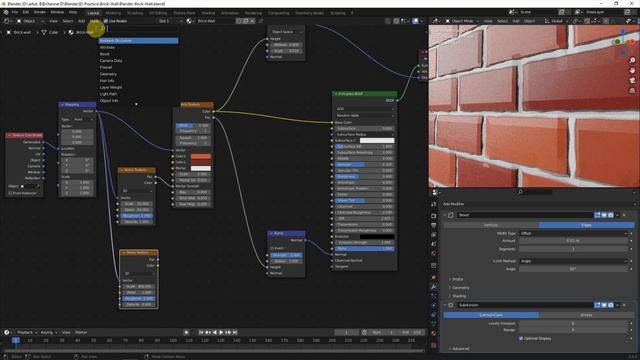This screenshot has height=360, width=640.
Task: Click the node search text field
Action: coord(142,29)
